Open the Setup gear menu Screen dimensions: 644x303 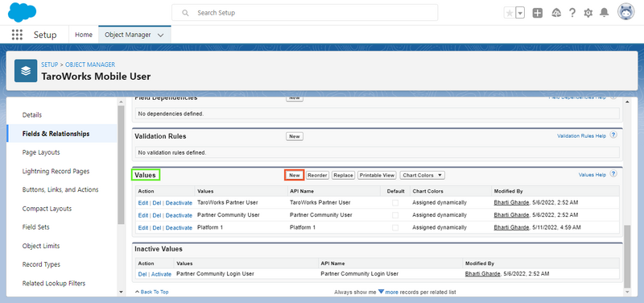[x=588, y=13]
